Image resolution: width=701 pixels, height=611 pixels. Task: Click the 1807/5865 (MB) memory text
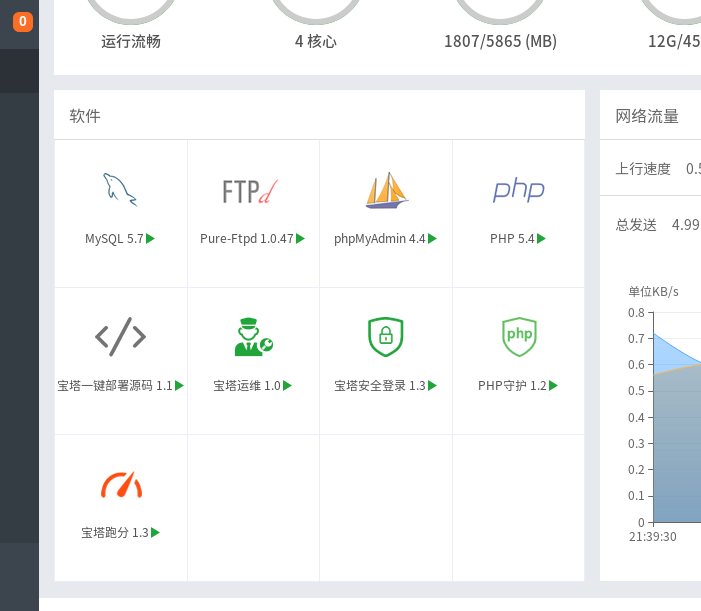pyautogui.click(x=500, y=41)
